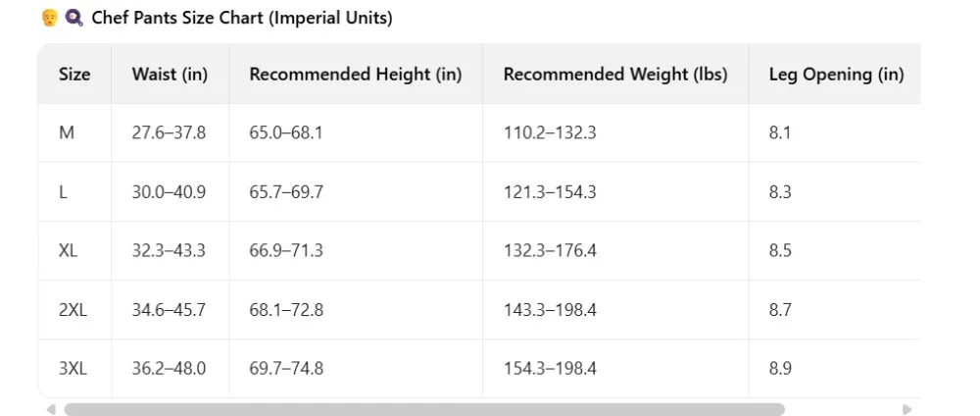Click the Recommended Weight (lbs) header
Viewport: 980px width, 416px height.
click(x=615, y=75)
